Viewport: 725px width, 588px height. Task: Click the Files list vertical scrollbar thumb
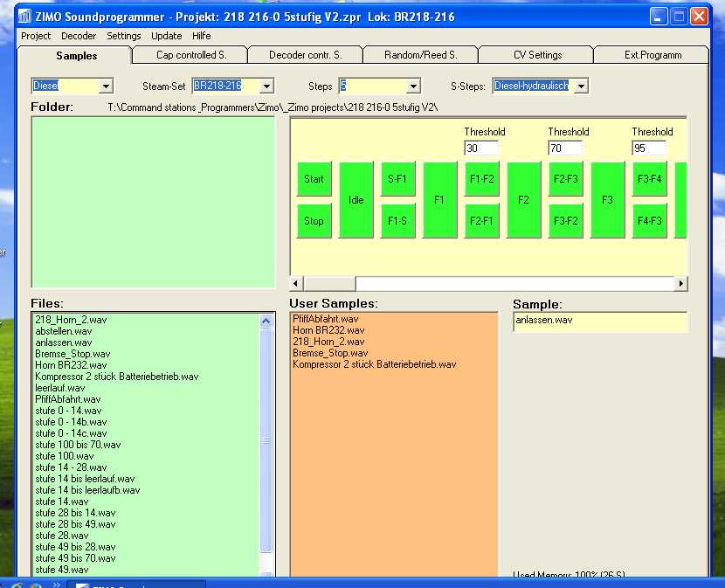point(266,440)
